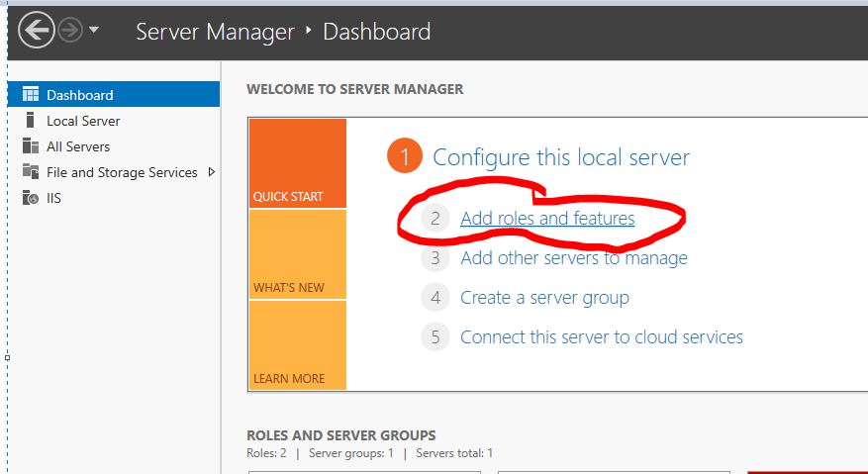
Task: Click the IIS icon in sidebar
Action: 31,198
